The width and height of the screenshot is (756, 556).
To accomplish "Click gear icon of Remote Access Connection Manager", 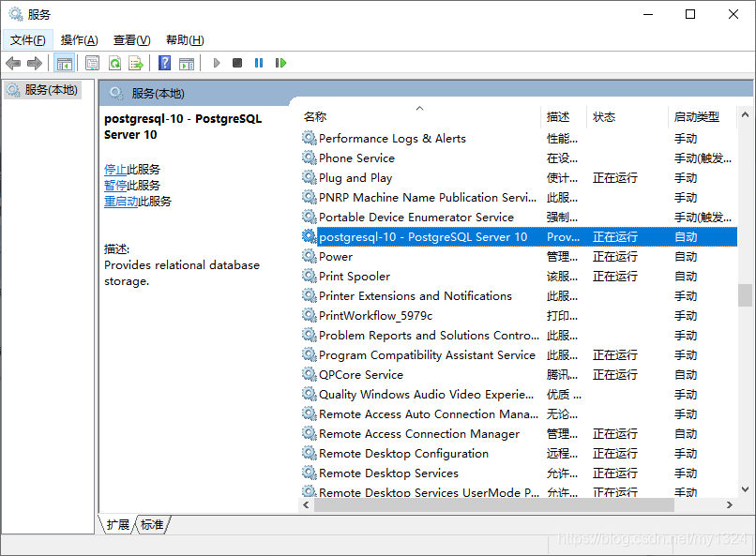I will [x=309, y=433].
